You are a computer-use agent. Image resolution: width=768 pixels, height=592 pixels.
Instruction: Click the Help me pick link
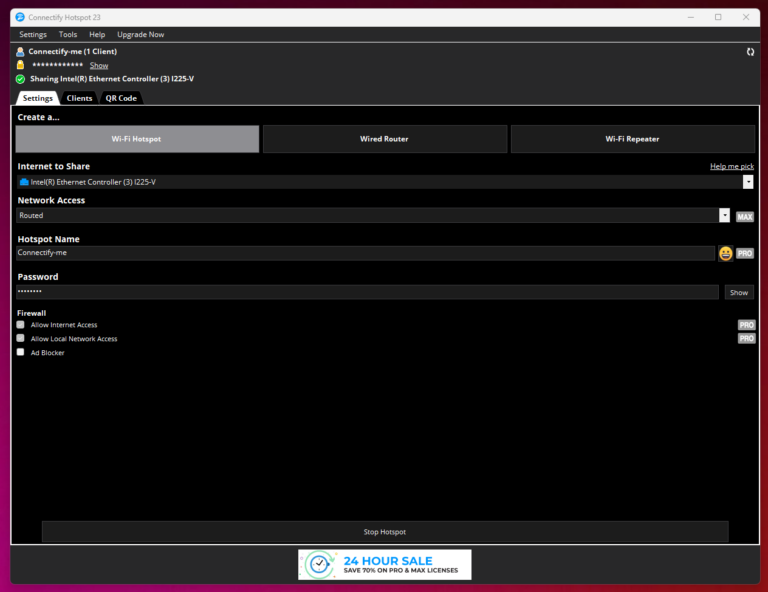tap(731, 166)
